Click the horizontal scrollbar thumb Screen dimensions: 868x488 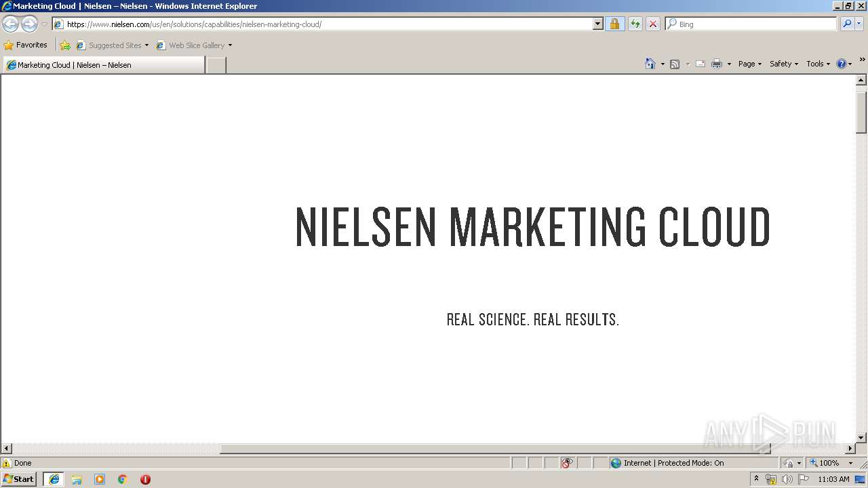(495, 449)
